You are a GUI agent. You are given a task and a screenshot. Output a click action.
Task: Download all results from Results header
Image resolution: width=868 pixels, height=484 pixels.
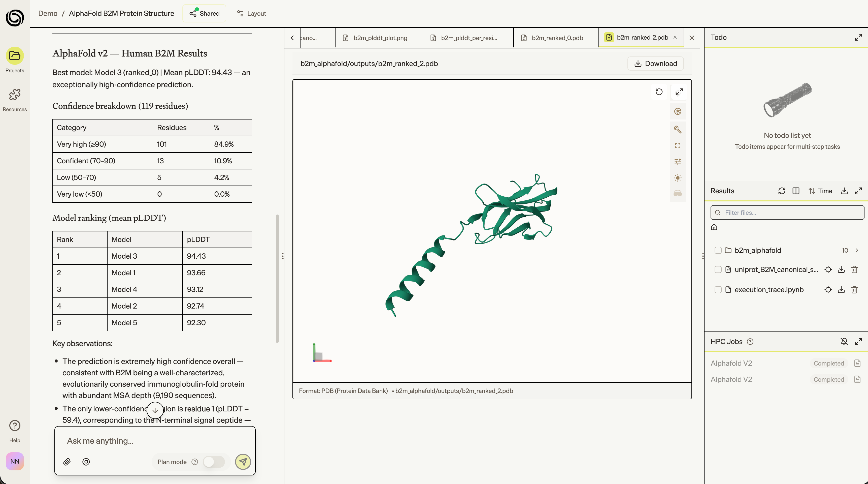(x=844, y=191)
